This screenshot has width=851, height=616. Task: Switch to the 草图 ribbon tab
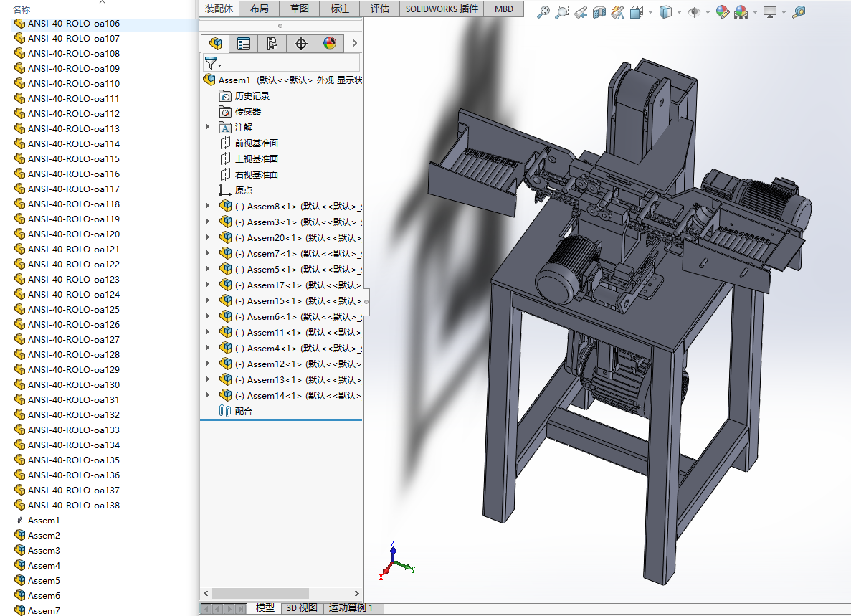tap(299, 9)
